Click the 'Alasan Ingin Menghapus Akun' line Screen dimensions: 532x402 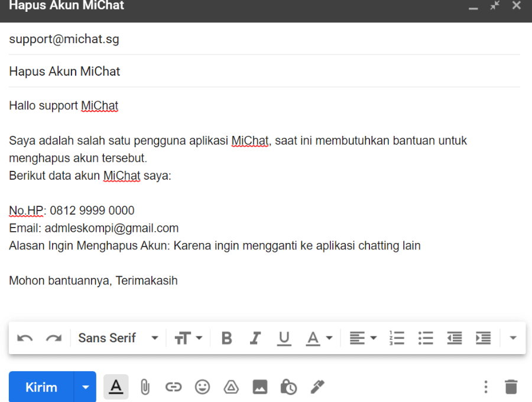215,245
